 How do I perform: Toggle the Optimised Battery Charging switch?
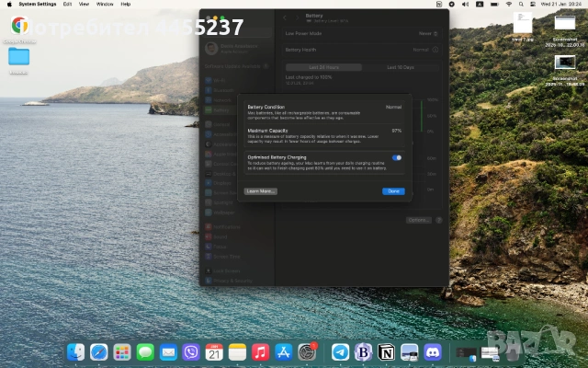click(x=397, y=157)
